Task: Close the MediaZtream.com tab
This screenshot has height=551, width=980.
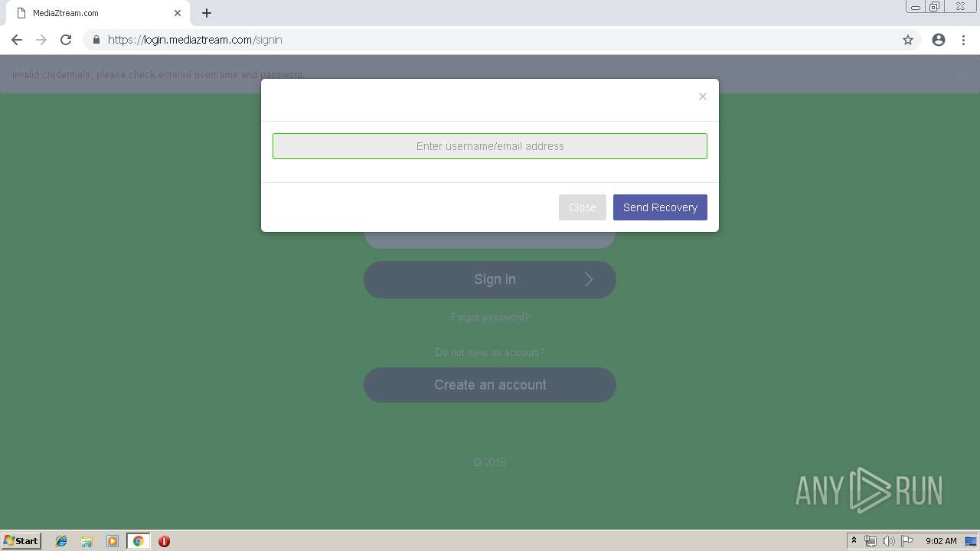Action: 178,13
